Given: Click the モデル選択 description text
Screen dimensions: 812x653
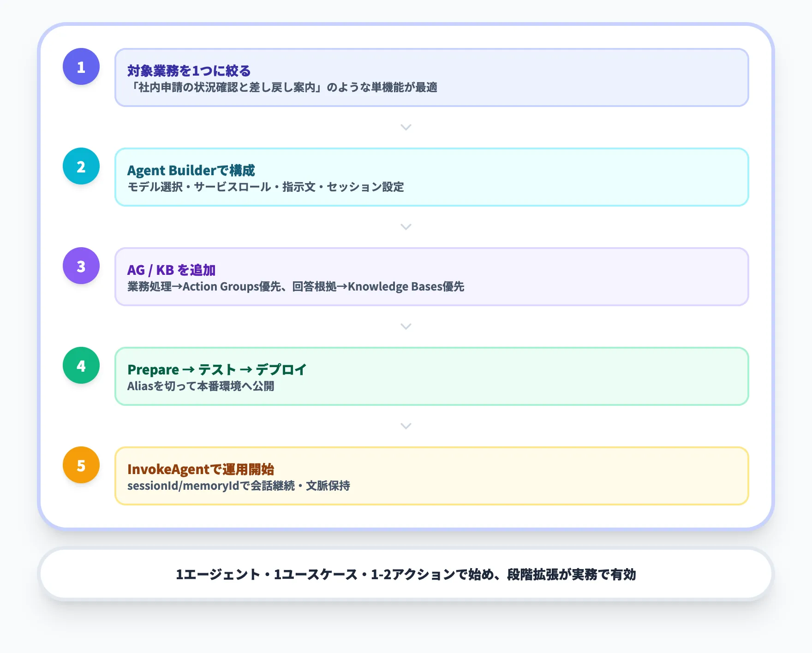Looking at the screenshot, I should click(266, 187).
